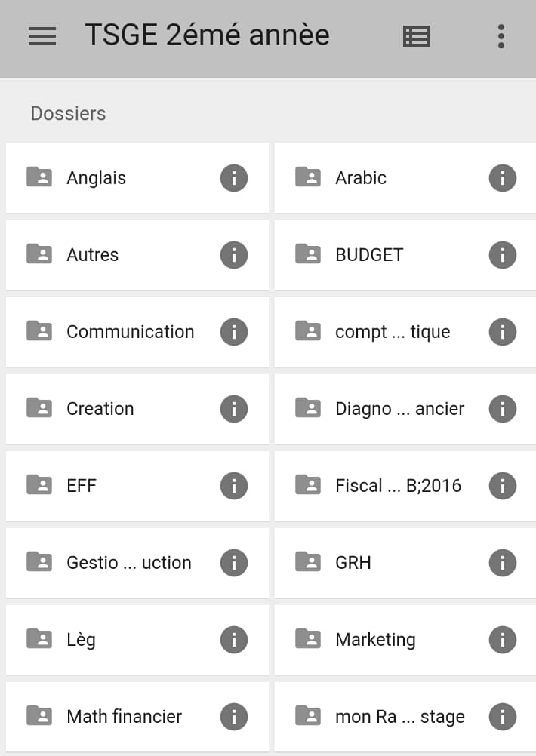The image size is (536, 756).
Task: Open the Gestio ... uction folder
Action: coord(137,563)
